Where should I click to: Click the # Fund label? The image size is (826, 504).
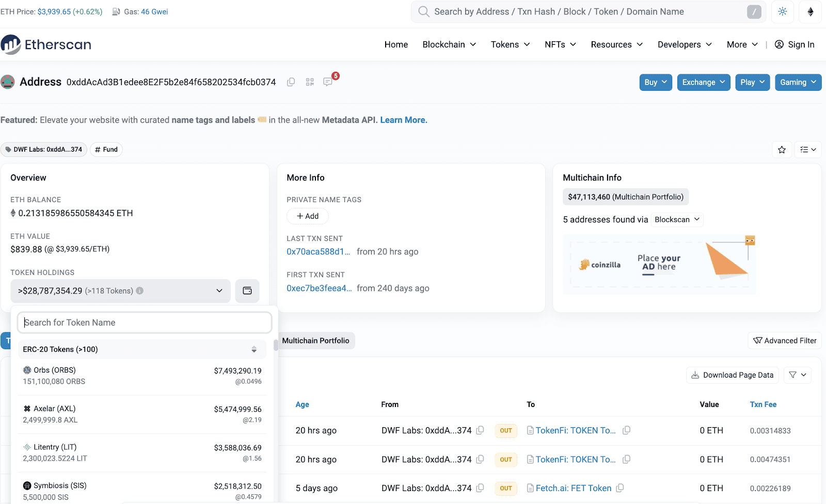point(106,150)
